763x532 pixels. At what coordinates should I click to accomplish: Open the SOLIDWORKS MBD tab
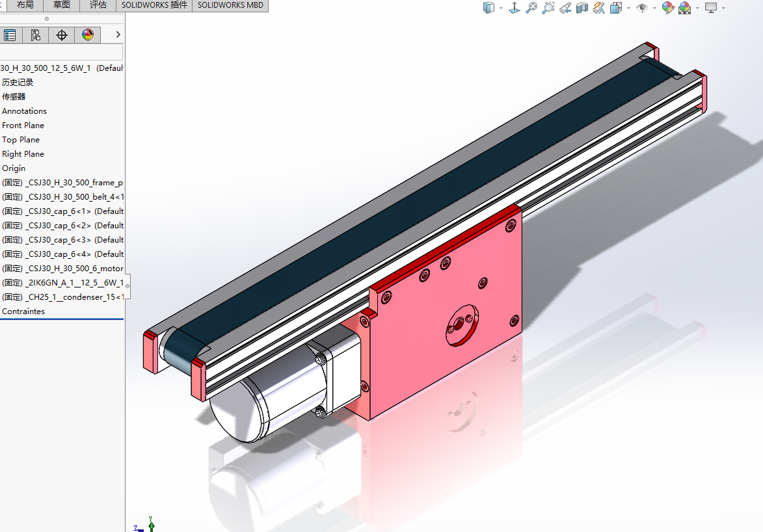pyautogui.click(x=230, y=5)
